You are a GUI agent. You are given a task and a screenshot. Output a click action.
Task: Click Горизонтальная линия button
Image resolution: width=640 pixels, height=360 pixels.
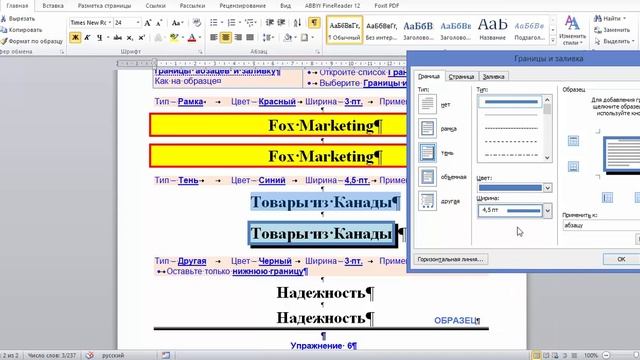click(x=451, y=259)
